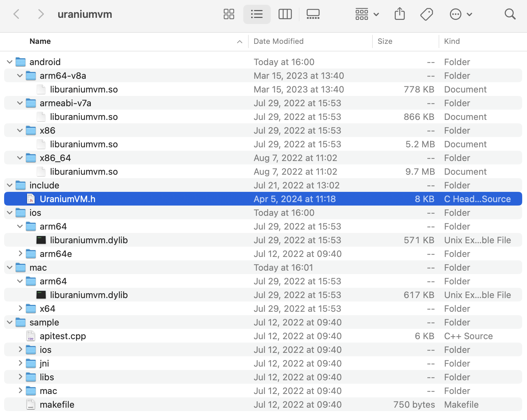Open the search magnifier
527x420 pixels.
tap(510, 14)
